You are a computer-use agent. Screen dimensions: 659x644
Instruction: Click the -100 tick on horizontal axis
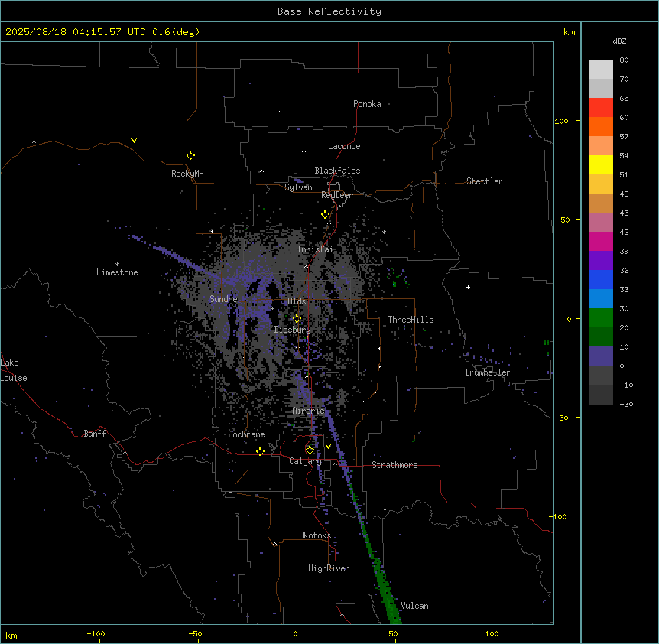pos(96,633)
